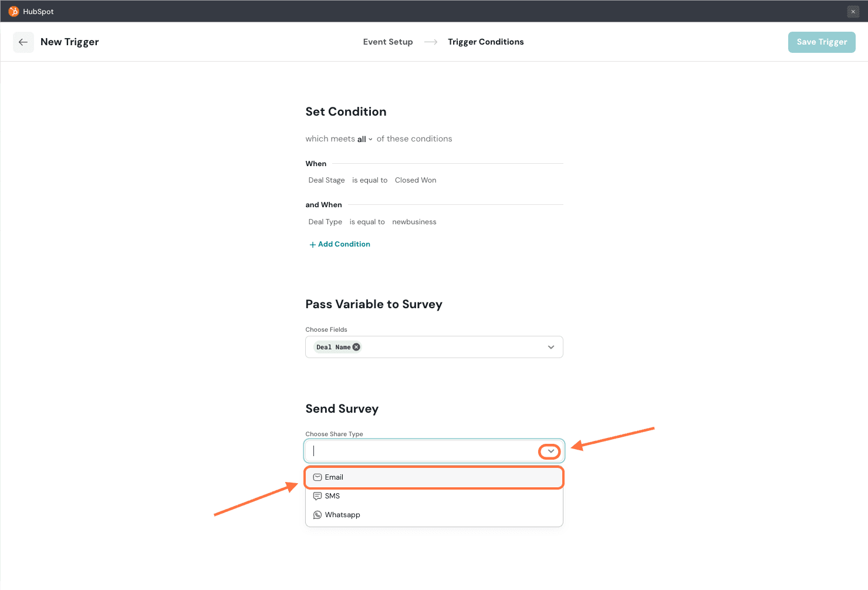Click the envelope icon next to Email
The image size is (868, 590).
(x=318, y=477)
